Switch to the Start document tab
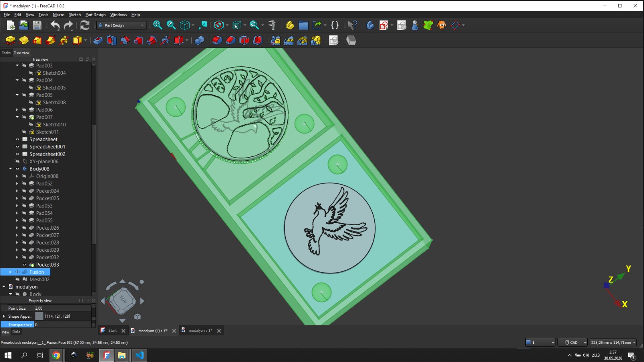Image resolution: width=644 pixels, height=362 pixels. 112,331
